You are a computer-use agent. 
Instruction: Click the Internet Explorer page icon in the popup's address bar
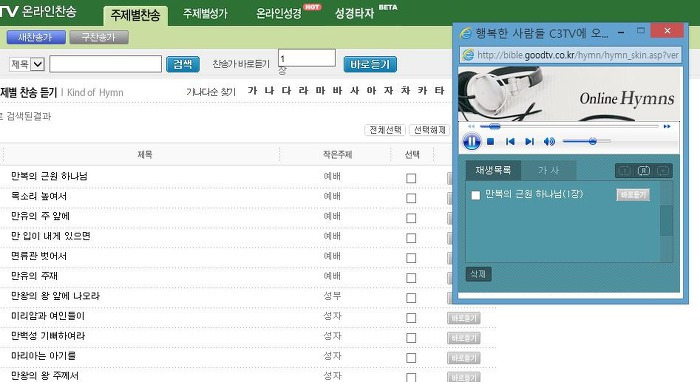[x=468, y=55]
